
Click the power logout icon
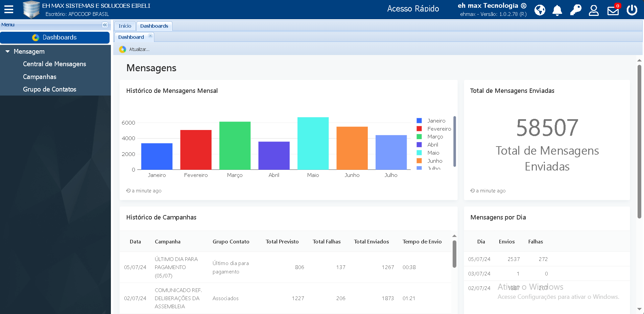(x=631, y=10)
